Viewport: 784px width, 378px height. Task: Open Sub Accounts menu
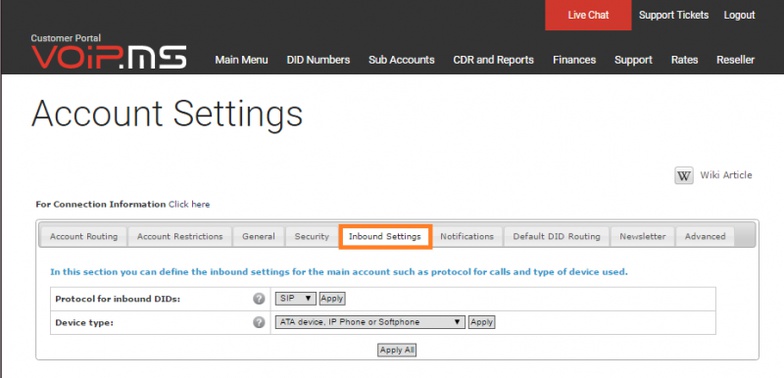[x=402, y=60]
